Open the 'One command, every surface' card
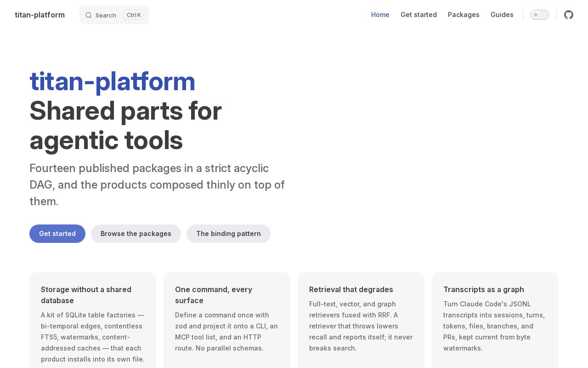 pyautogui.click(x=227, y=320)
